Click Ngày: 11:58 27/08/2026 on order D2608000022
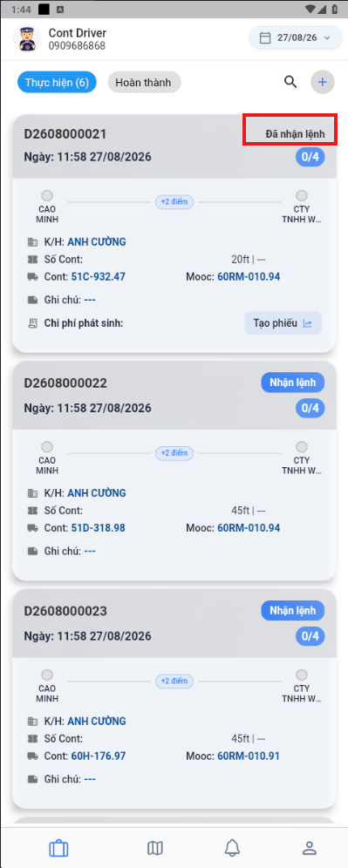This screenshot has height=868, width=348. pos(87,408)
